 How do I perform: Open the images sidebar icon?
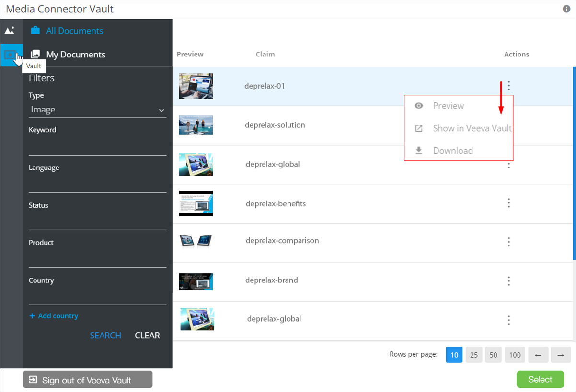tap(10, 30)
